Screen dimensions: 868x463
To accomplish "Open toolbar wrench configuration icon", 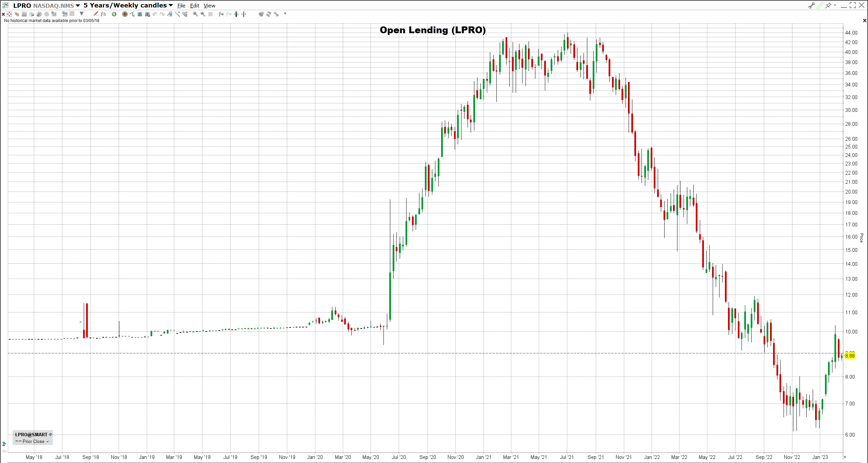I will click(276, 14).
